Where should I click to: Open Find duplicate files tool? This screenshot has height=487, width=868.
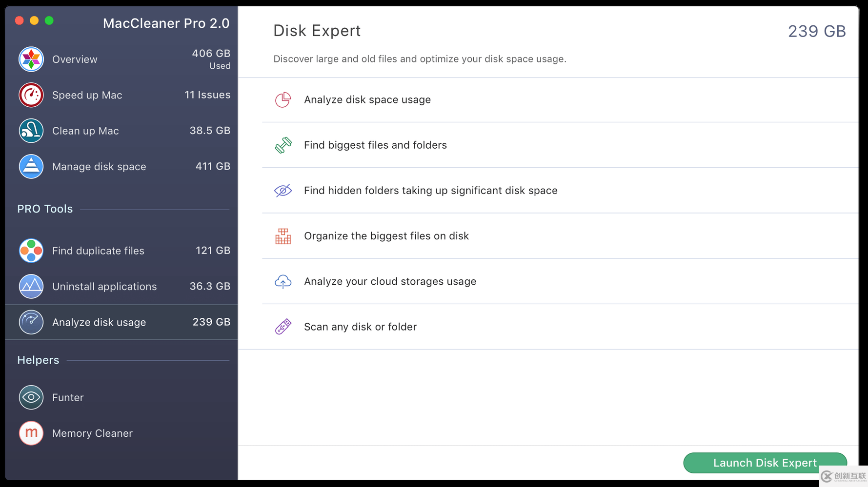click(x=121, y=251)
